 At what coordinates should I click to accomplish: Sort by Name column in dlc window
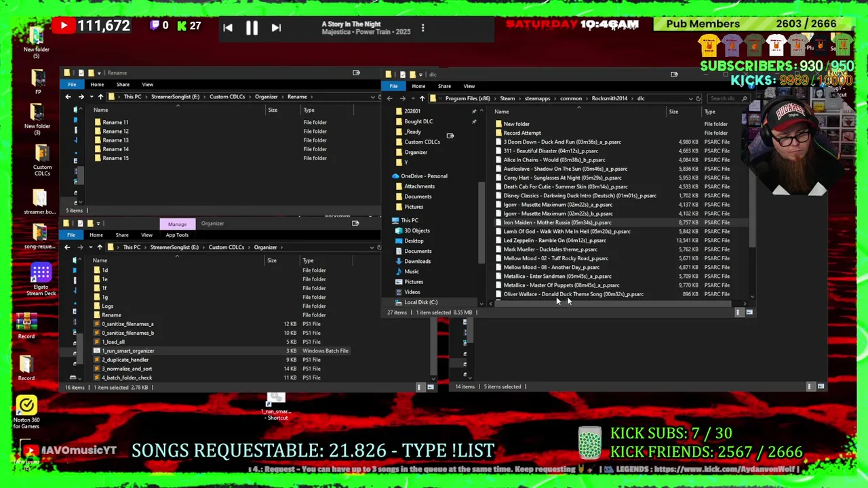click(x=501, y=112)
